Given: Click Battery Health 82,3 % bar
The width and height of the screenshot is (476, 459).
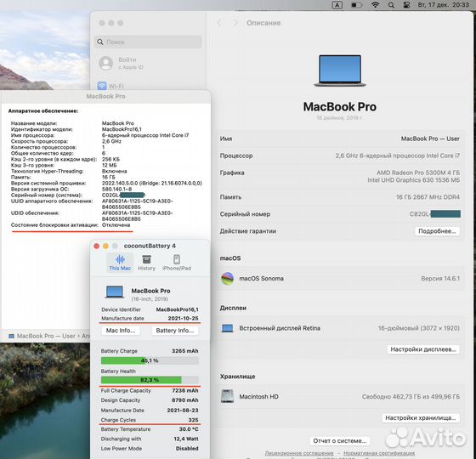Looking at the screenshot, I should (x=150, y=380).
